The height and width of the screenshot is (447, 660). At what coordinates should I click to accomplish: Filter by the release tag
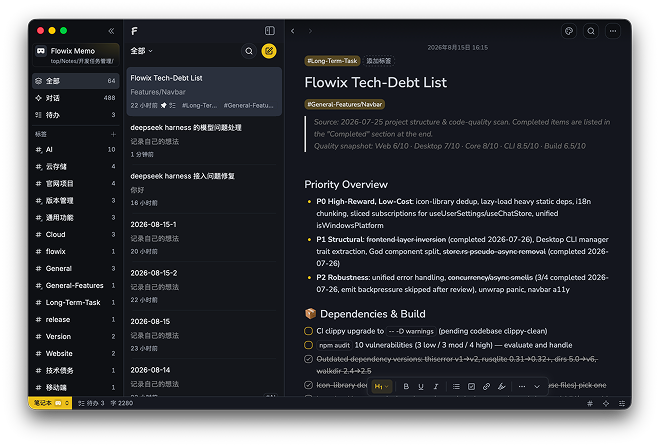[76, 319]
